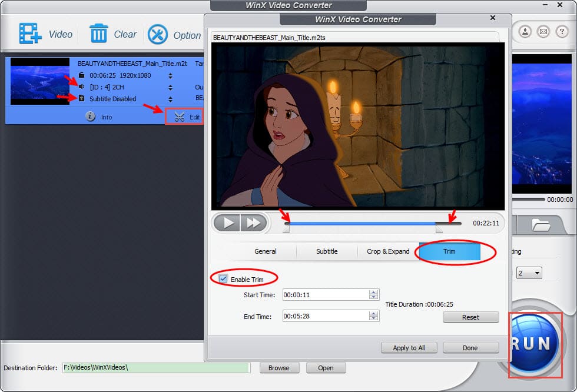Click the blue trim timeline bar

pos(362,223)
